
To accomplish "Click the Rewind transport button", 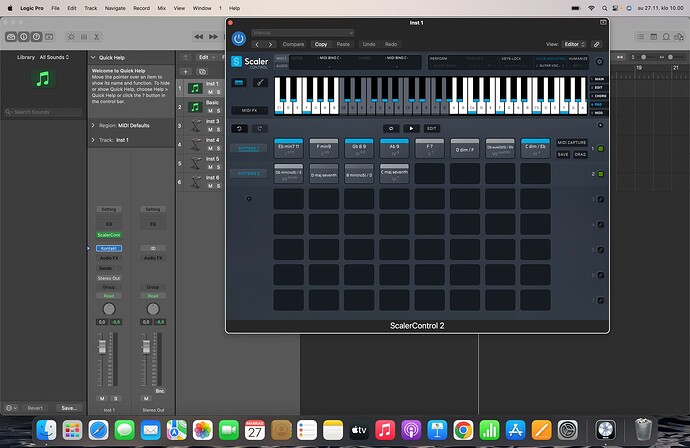I will pos(199,37).
